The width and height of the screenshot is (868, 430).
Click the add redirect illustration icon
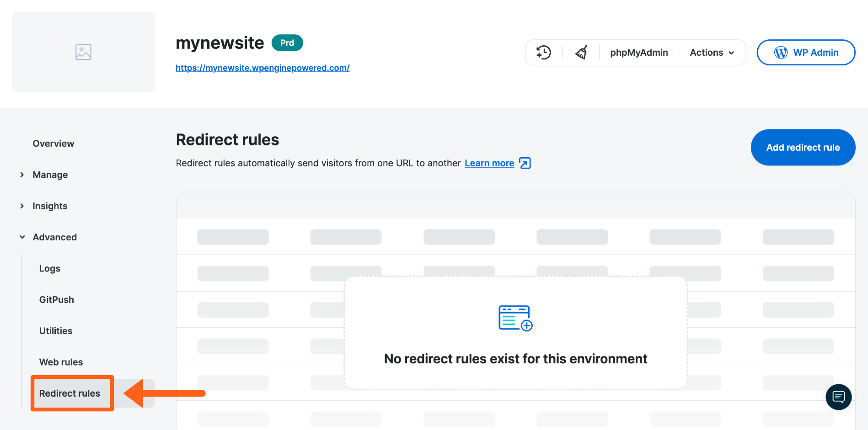click(515, 318)
